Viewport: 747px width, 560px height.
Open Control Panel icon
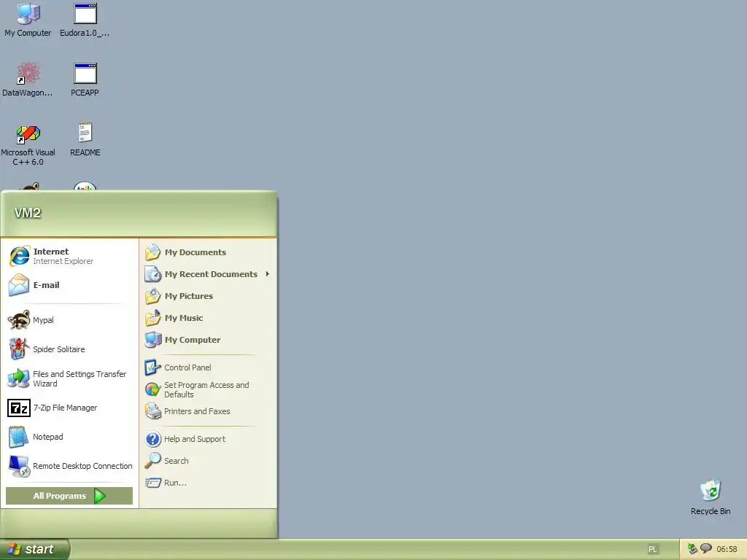(x=153, y=367)
